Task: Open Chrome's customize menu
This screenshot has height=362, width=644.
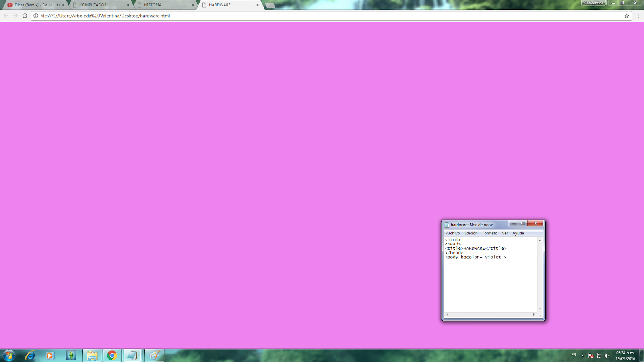Action: pyautogui.click(x=638, y=16)
